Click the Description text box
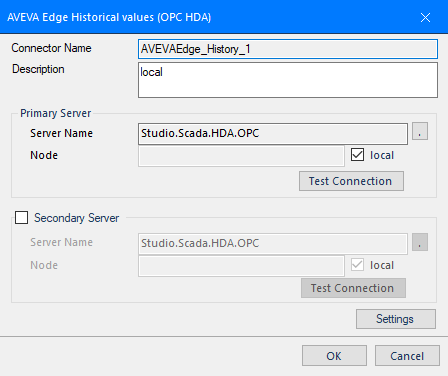The height and width of the screenshot is (376, 448). coord(288,80)
